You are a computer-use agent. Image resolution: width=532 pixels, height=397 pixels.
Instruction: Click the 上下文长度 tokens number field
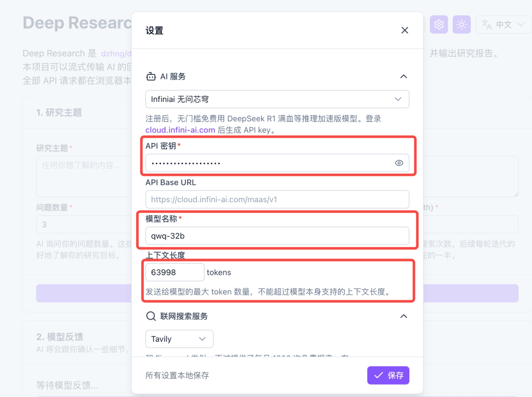coord(175,272)
